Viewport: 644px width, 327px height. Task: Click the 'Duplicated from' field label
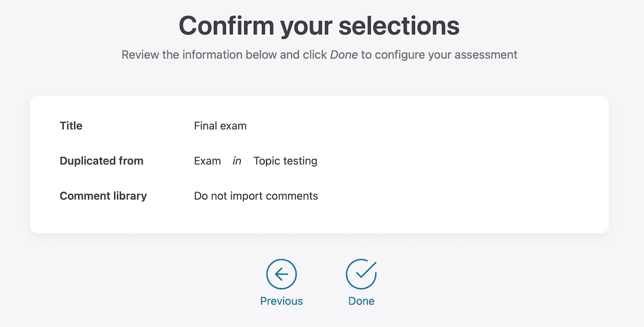point(101,161)
